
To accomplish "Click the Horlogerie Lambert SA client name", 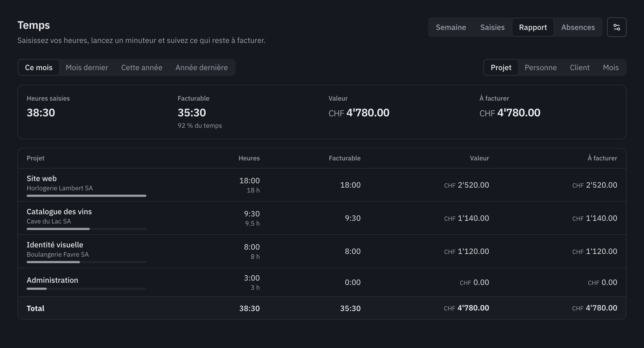I will (x=60, y=188).
